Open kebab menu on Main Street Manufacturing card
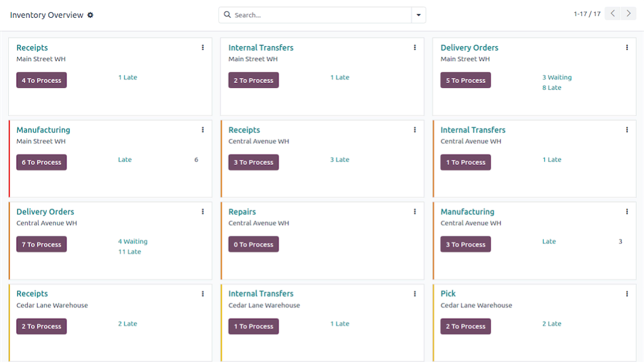This screenshot has height=362, width=644. click(203, 130)
